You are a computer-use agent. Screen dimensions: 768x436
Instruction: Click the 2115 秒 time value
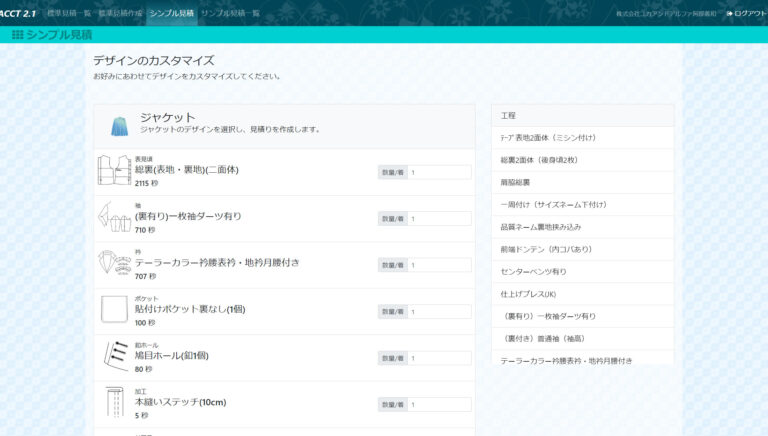[146, 183]
